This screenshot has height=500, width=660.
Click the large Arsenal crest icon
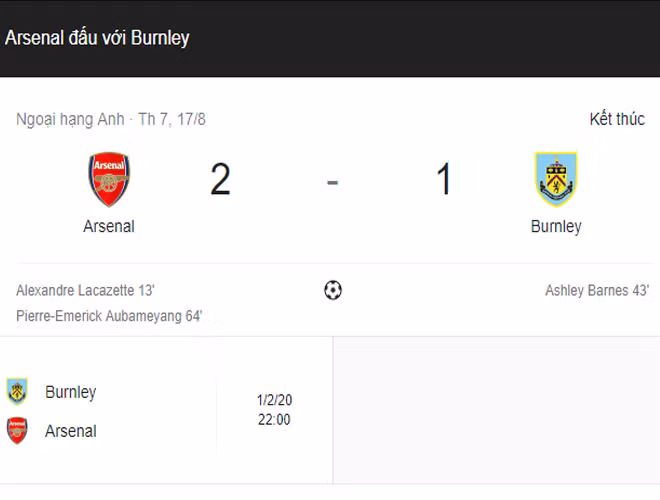(109, 180)
